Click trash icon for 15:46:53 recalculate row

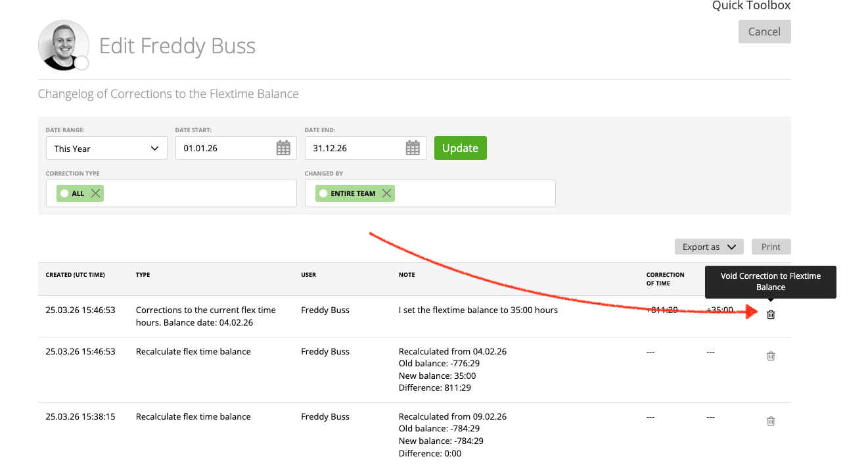[771, 356]
